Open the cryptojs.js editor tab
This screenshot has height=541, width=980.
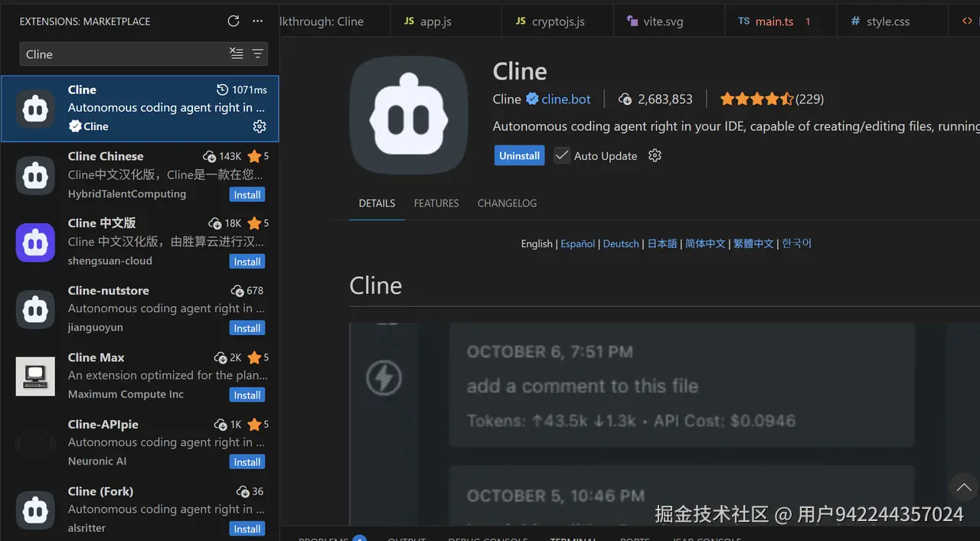(557, 21)
